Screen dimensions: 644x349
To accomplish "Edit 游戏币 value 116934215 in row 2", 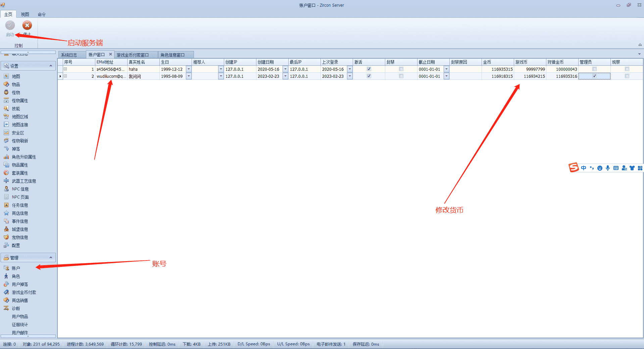I will click(x=530, y=76).
